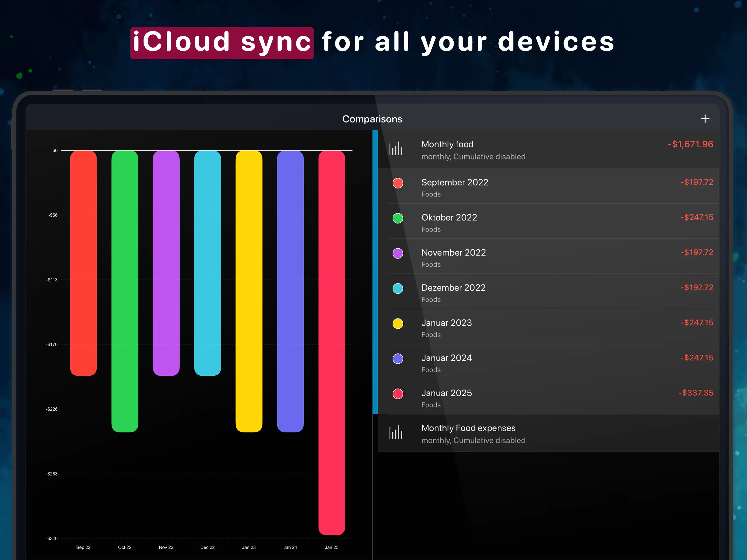This screenshot has height=560, width=747.
Task: Click the plus icon to add comparison
Action: click(705, 119)
